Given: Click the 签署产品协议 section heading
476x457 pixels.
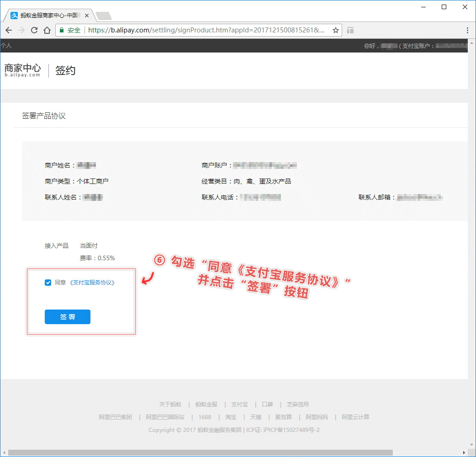Looking at the screenshot, I should [44, 116].
